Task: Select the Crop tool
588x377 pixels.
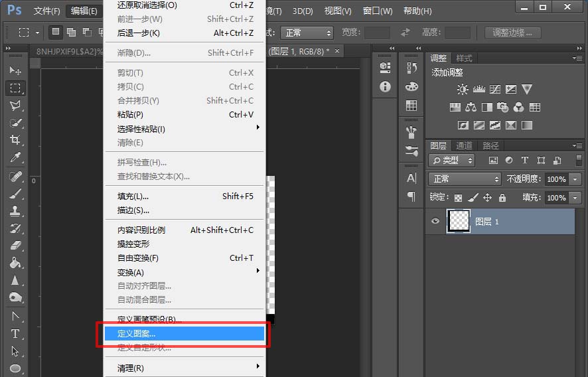Action: [x=15, y=139]
